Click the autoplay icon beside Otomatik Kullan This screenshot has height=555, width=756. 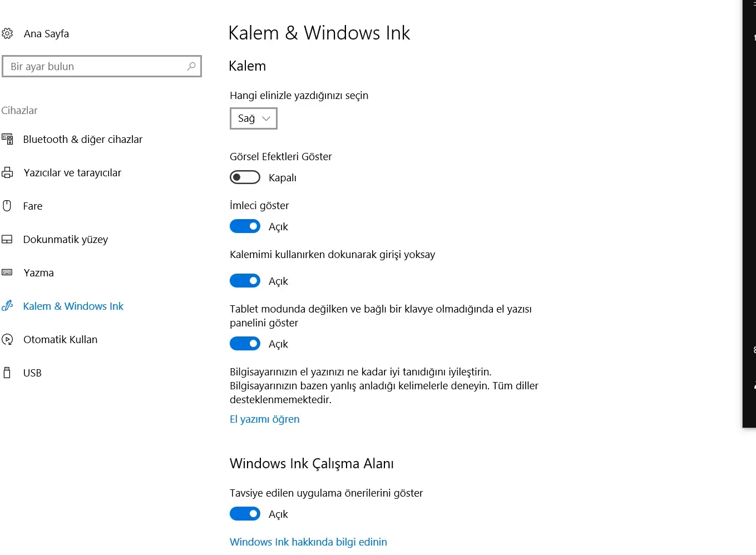click(7, 340)
